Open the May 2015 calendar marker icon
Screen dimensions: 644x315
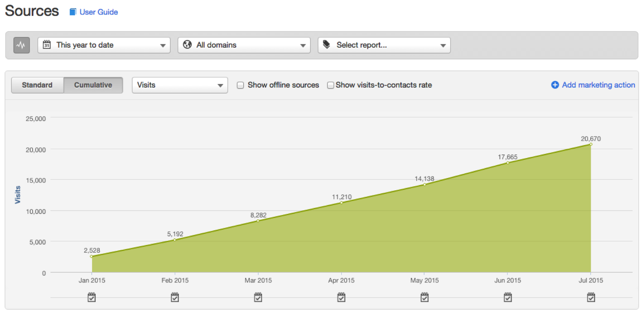[x=424, y=297]
